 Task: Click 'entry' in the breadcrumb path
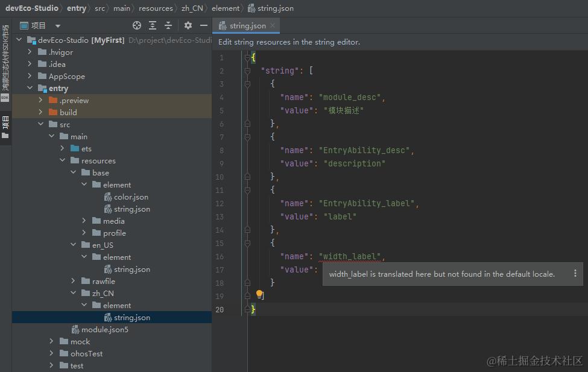click(x=77, y=8)
